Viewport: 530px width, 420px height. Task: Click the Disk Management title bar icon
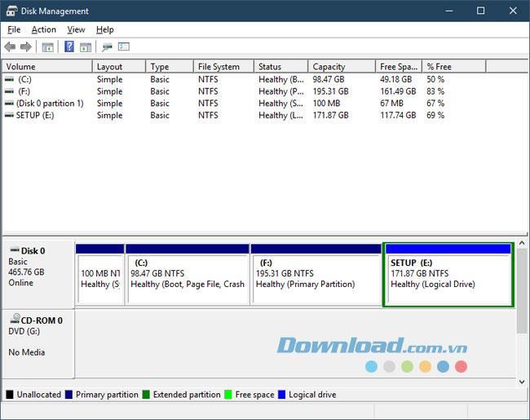11,11
